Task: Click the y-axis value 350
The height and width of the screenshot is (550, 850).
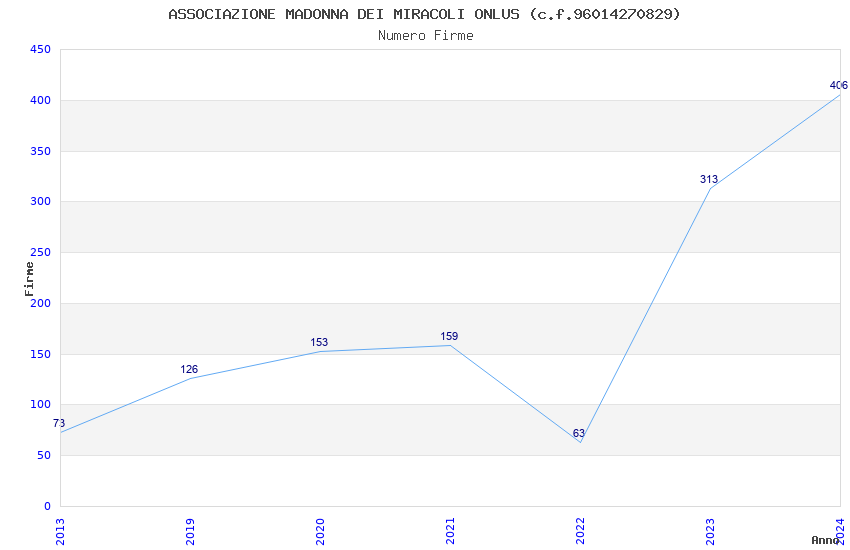Action: [40, 151]
